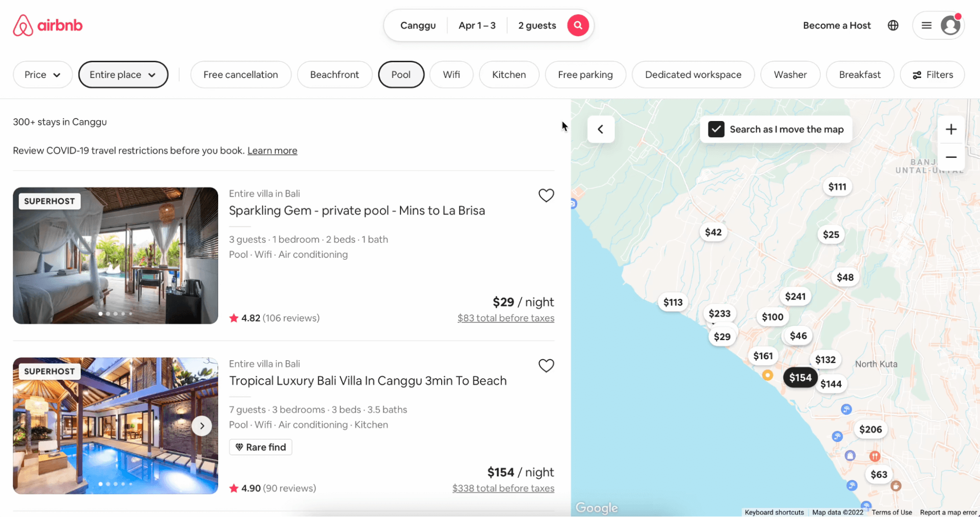
Task: Open the Entire place dropdown
Action: click(x=123, y=74)
